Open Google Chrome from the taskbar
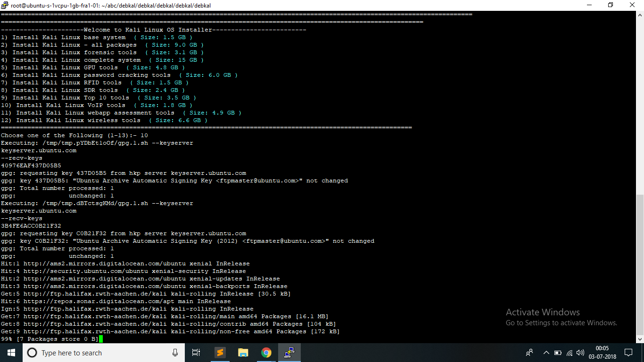The height and width of the screenshot is (362, 644). 266,353
